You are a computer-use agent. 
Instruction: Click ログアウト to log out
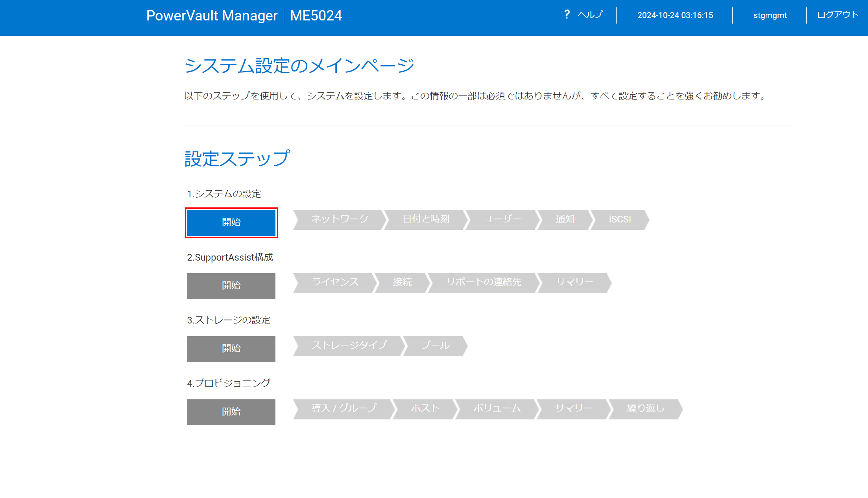pos(838,15)
